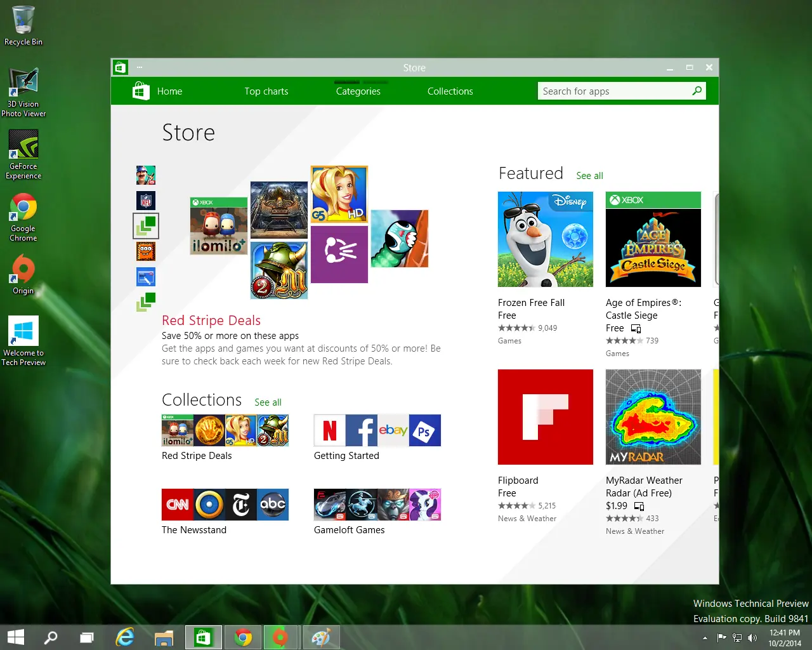Launch Internet Explorer from taskbar
812x650 pixels.
[x=125, y=637]
